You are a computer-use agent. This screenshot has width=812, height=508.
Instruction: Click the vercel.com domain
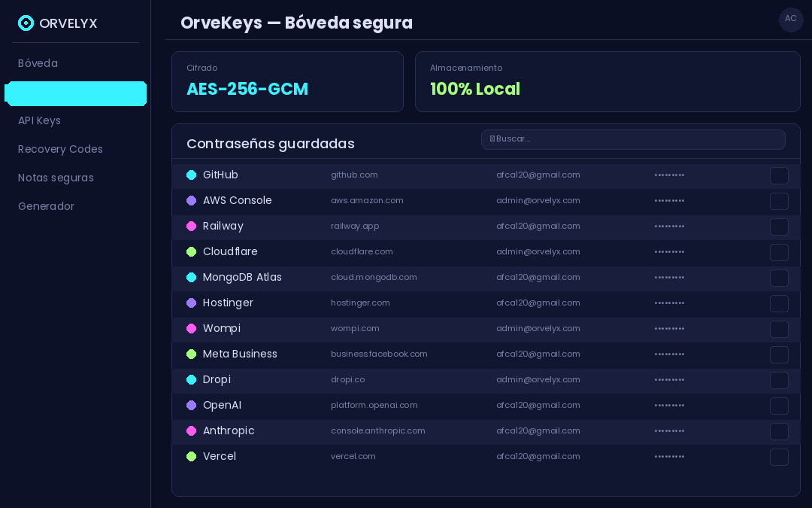353,457
